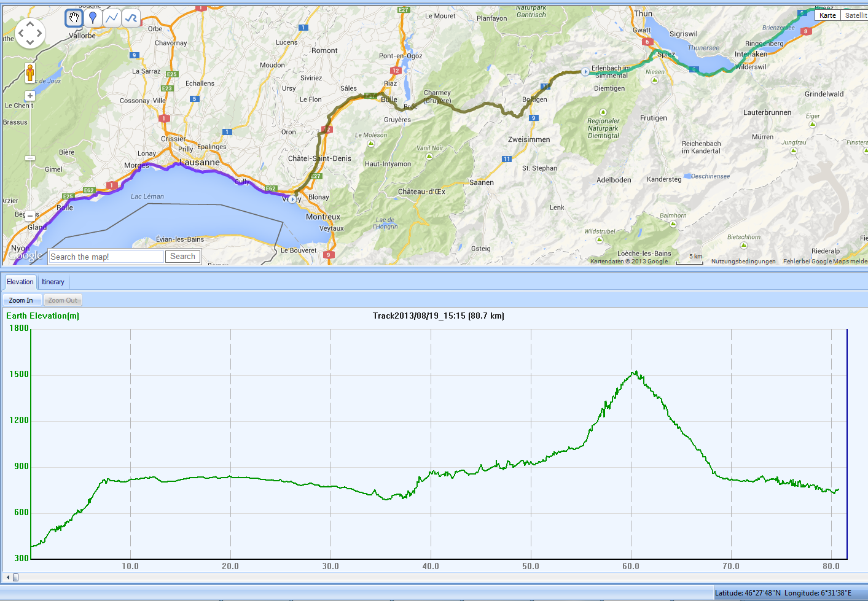Click waypoint marker near Erlenbach im Simmental
The image size is (868, 601).
tap(585, 72)
